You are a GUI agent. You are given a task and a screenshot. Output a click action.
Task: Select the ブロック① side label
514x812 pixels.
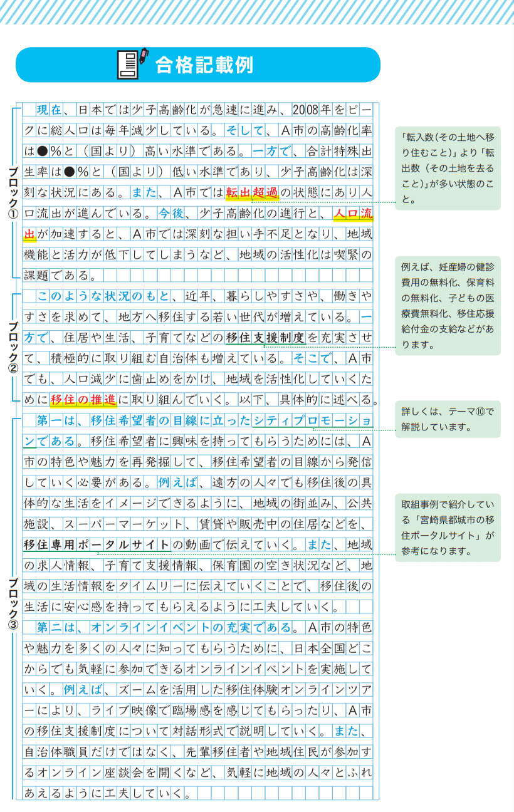(12, 193)
